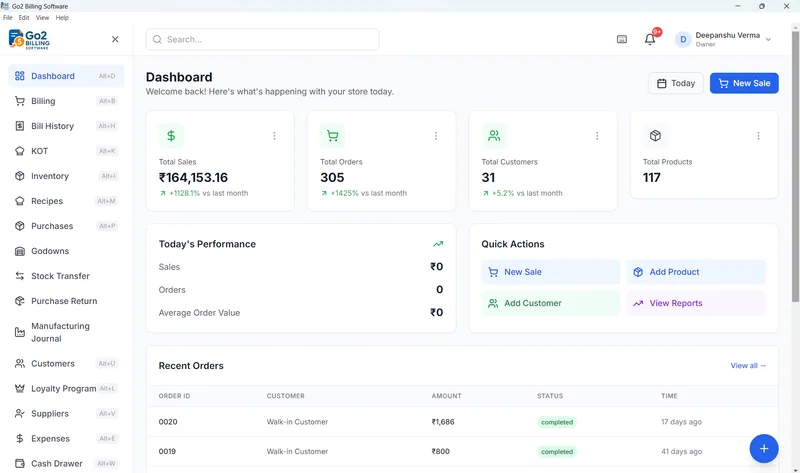Click the CUSTOMER column header
Image resolution: width=800 pixels, height=473 pixels.
(x=286, y=396)
